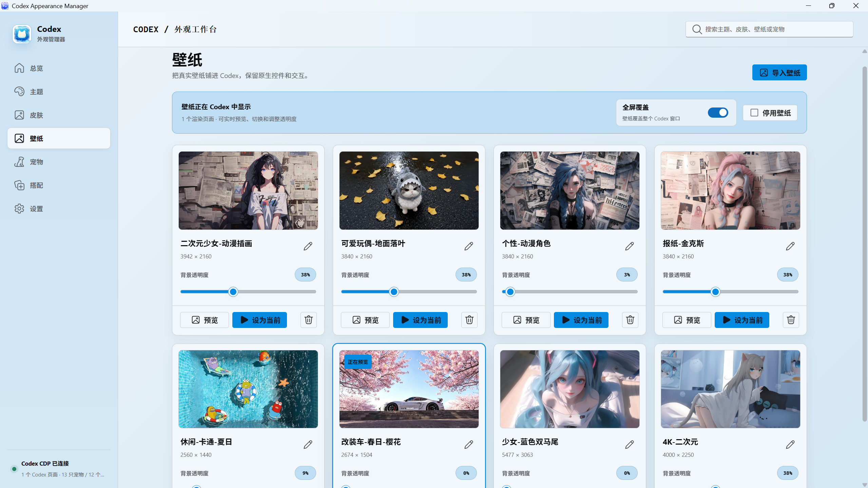Click the 38% badge on 二次元少女-动漫插画
This screenshot has height=488, width=868.
click(305, 275)
